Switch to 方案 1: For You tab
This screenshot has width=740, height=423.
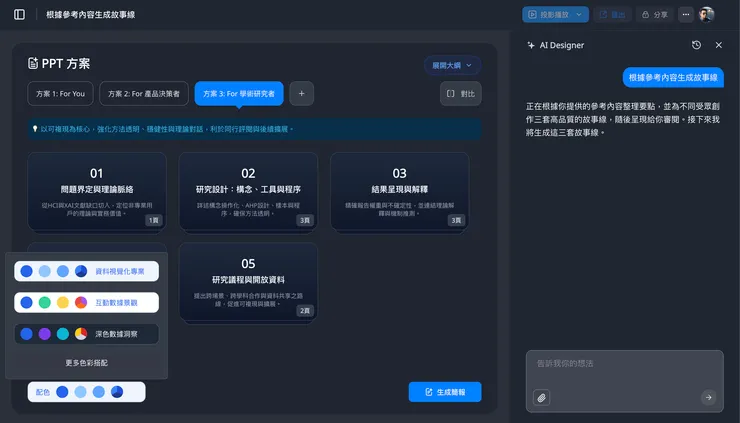60,93
